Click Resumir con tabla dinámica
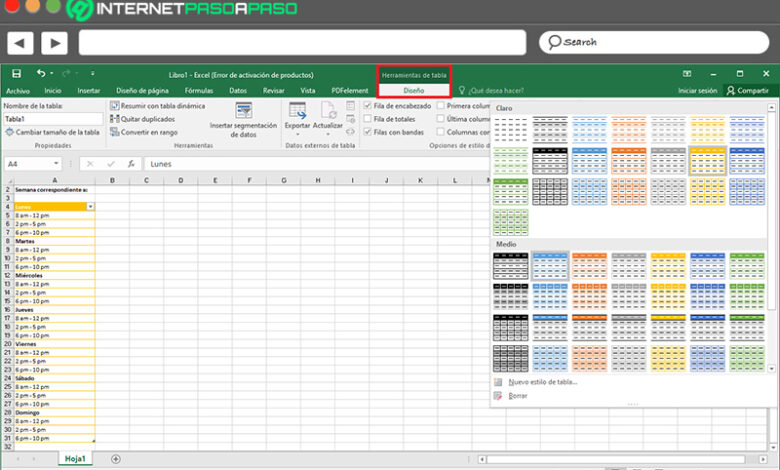Image resolution: width=780 pixels, height=470 pixels. pos(157,106)
